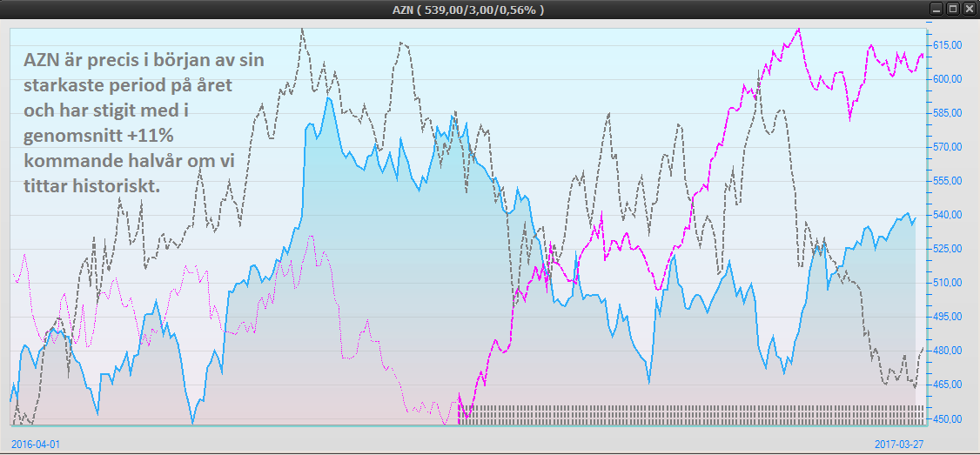The width and height of the screenshot is (980, 455).
Task: Click the 480,00 price axis label
Action: pyautogui.click(x=947, y=351)
